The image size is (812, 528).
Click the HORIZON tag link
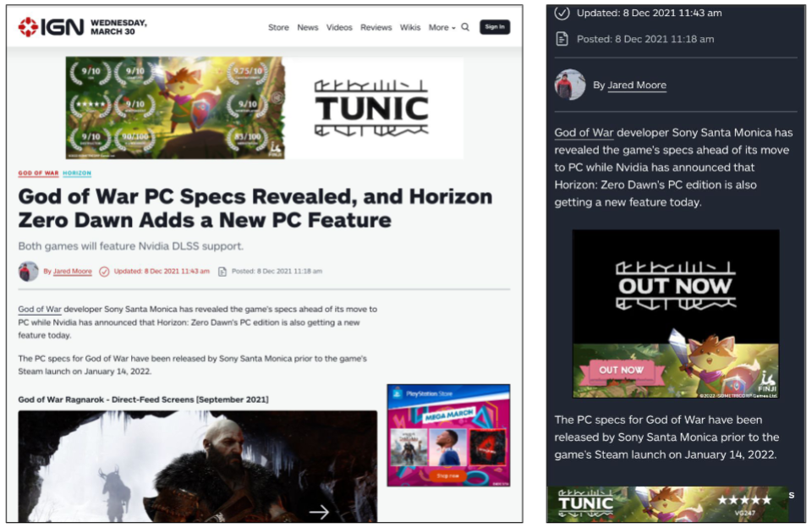(77, 173)
